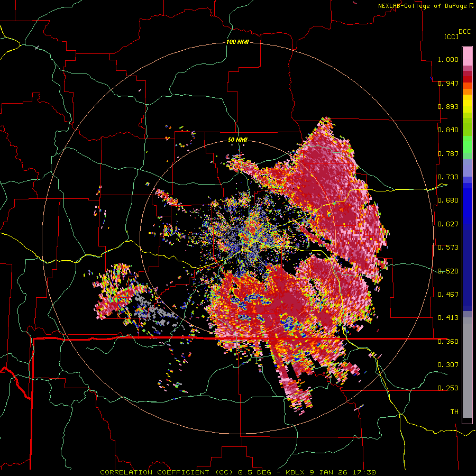Click the 0.840 scale value
The image size is (476, 476).
(448, 130)
